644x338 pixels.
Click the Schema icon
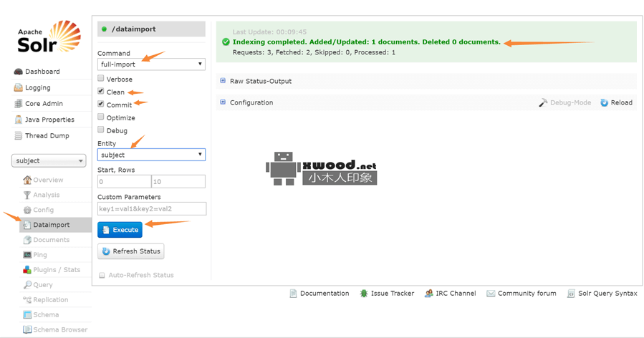[27, 314]
